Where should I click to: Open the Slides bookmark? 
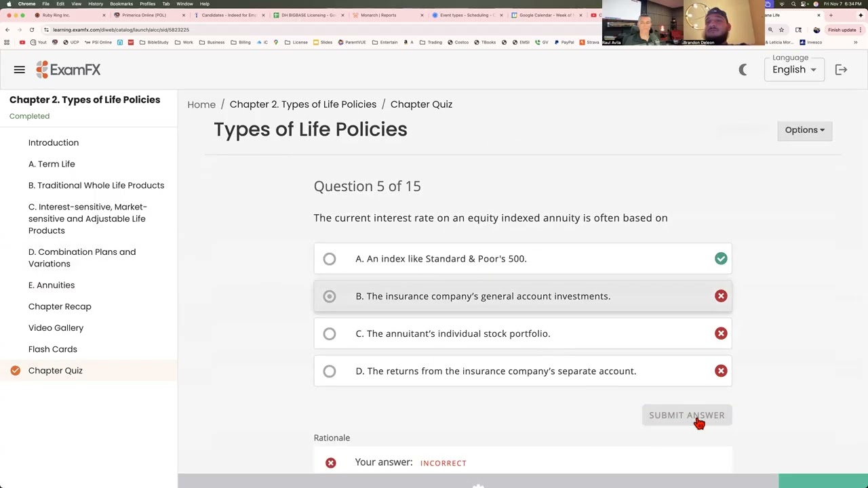[x=323, y=42]
